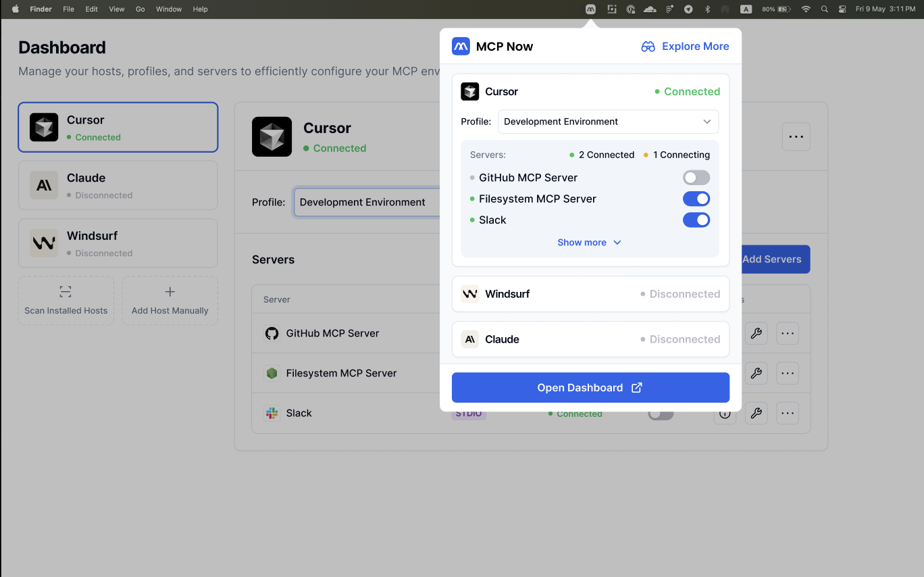
Task: Open the Window menu in menu bar
Action: pos(168,9)
